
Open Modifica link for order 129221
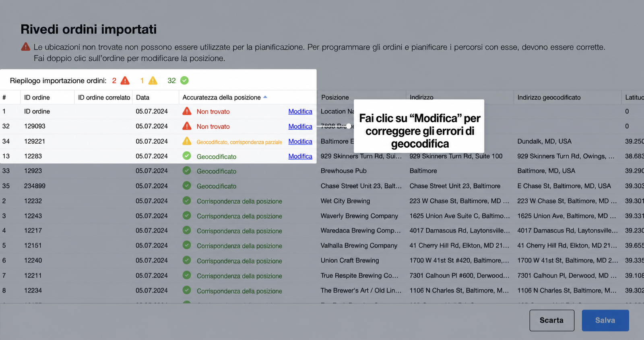pyautogui.click(x=300, y=142)
